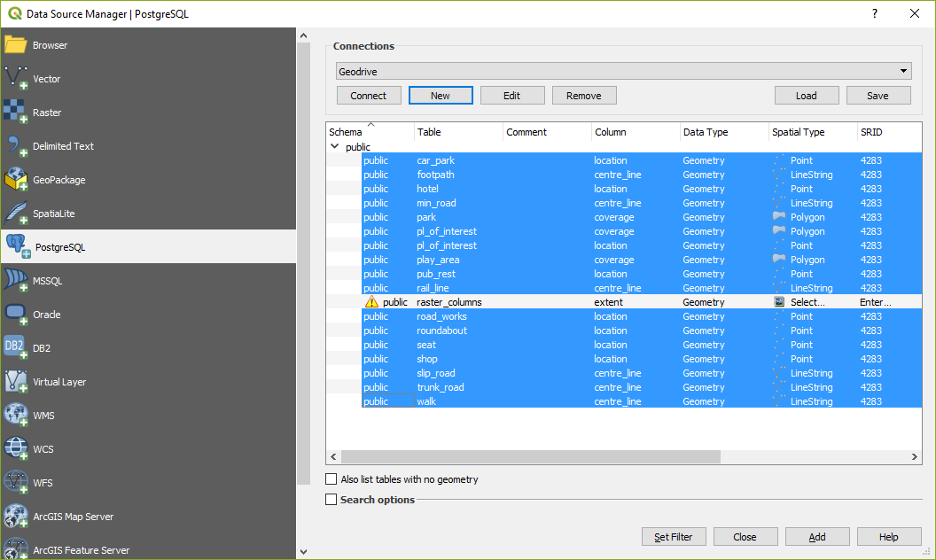Load connections from file

coord(807,96)
